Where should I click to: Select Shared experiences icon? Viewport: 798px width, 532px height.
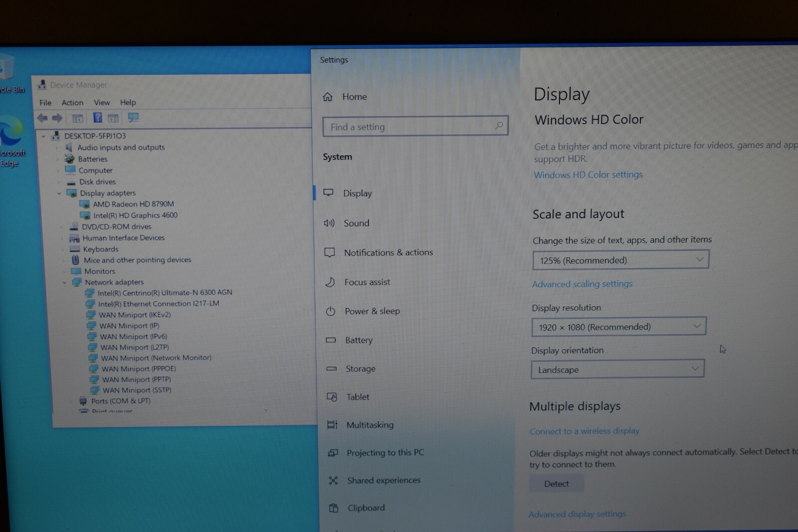[x=333, y=480]
